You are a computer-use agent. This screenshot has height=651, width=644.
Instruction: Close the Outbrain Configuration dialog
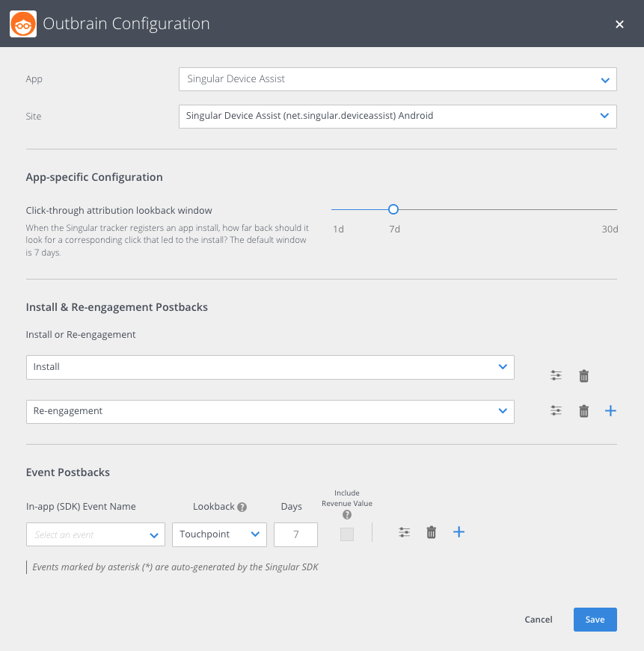coord(619,25)
